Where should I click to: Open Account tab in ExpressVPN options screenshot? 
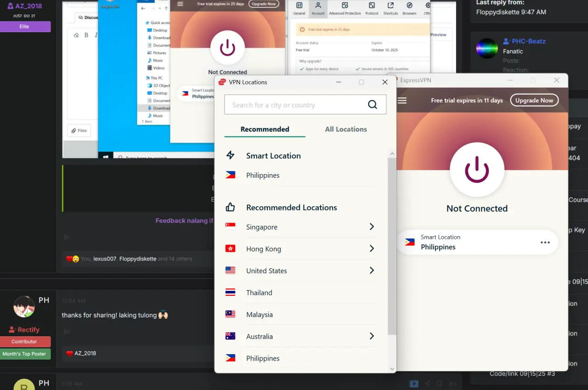click(x=318, y=8)
